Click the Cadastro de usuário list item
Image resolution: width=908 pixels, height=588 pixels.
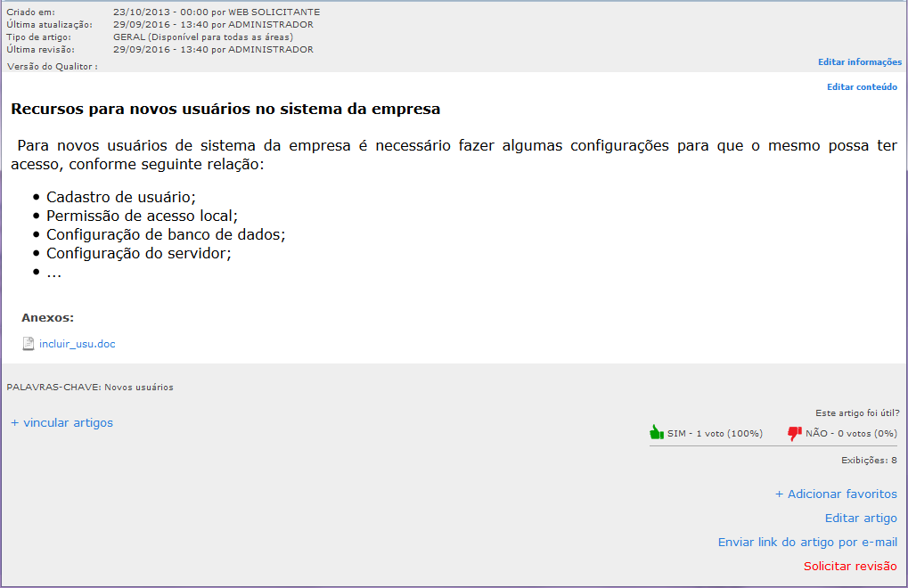coord(120,197)
